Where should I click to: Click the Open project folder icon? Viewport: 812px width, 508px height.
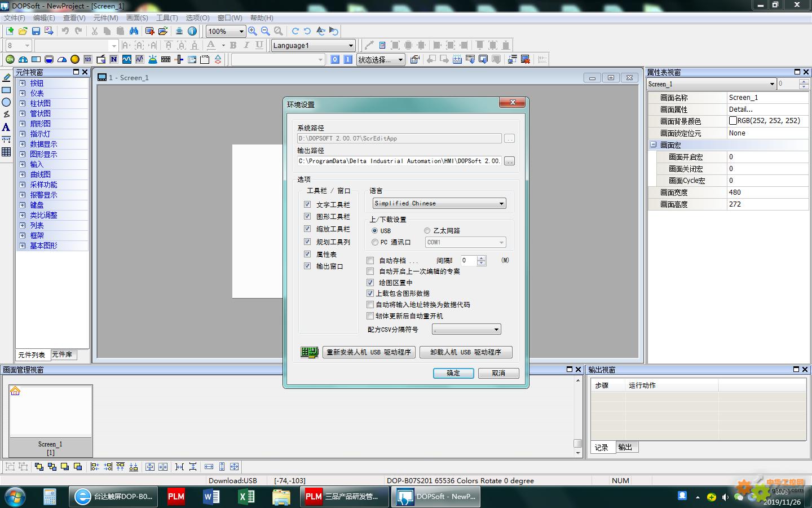coord(23,31)
